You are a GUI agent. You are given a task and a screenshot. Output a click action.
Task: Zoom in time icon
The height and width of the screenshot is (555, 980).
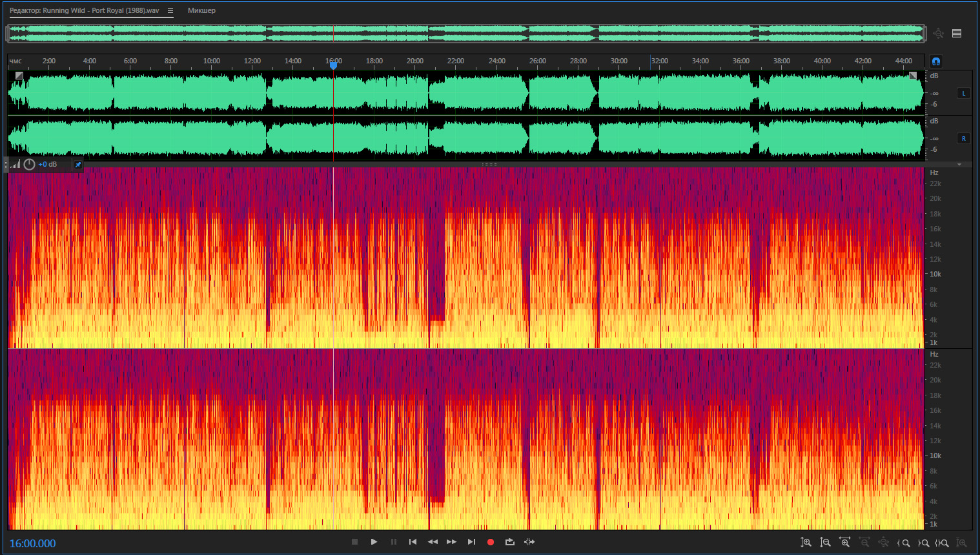point(844,543)
